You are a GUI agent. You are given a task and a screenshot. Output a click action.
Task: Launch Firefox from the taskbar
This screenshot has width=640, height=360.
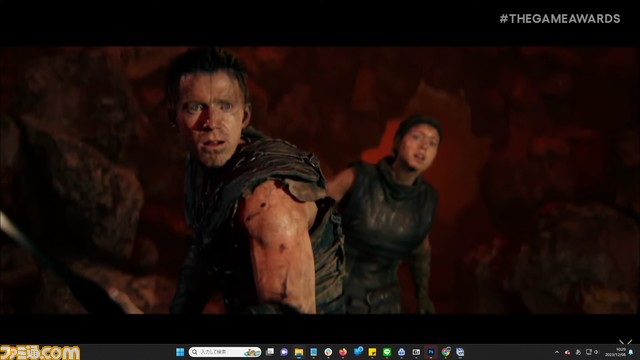tap(343, 352)
